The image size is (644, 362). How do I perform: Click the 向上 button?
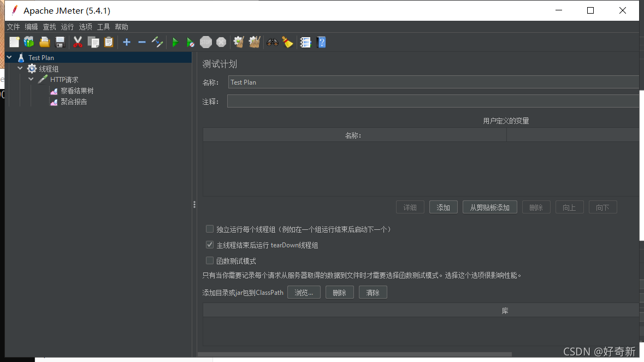coord(569,207)
